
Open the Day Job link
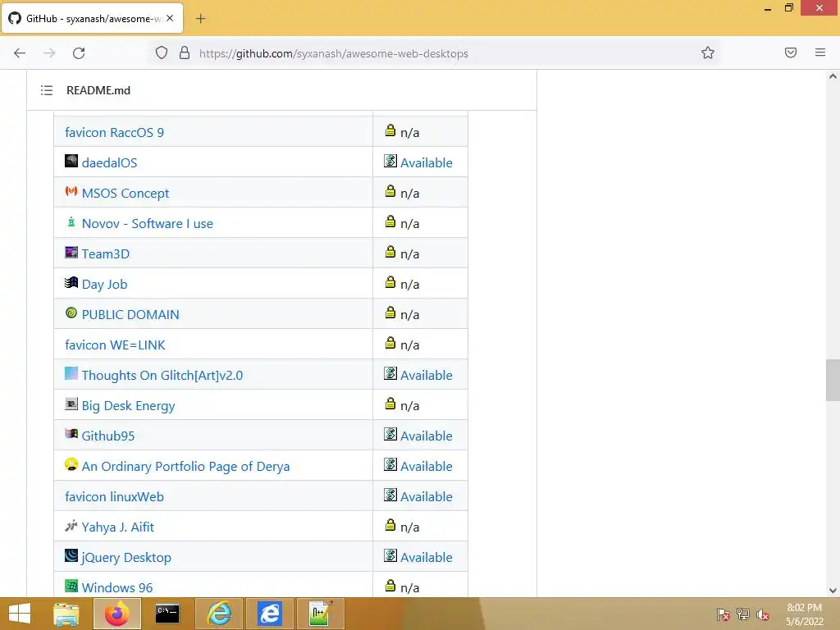[104, 285]
